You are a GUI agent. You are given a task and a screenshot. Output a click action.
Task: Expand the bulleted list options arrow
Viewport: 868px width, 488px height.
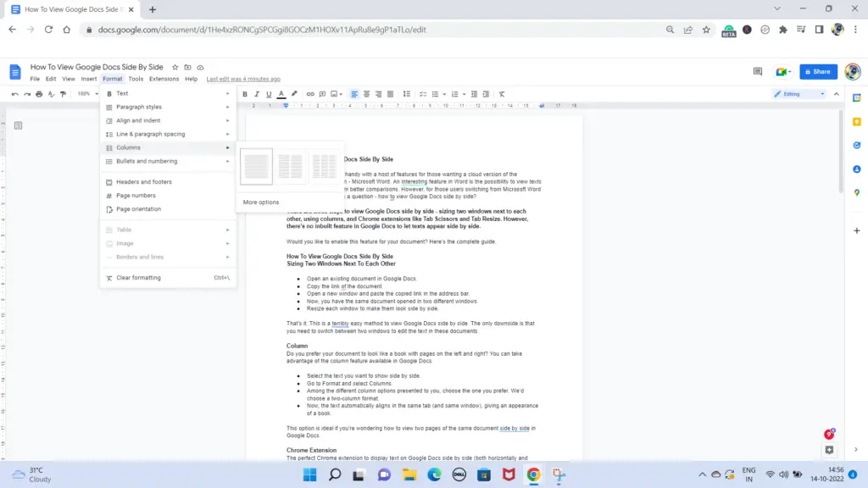[444, 94]
